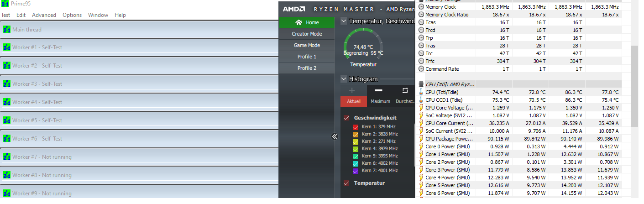Click the Prime95 icon beside Main thread
This screenshot has height=204, width=644.
tap(7, 30)
